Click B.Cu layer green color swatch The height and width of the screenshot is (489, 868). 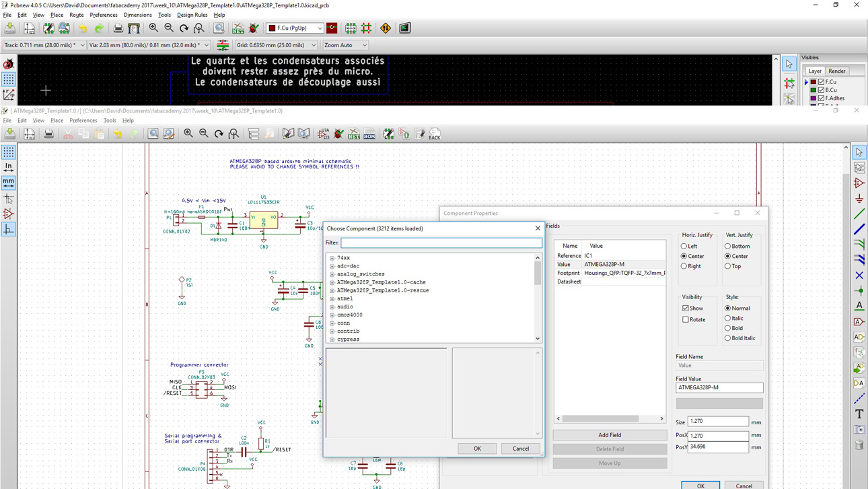(x=813, y=90)
